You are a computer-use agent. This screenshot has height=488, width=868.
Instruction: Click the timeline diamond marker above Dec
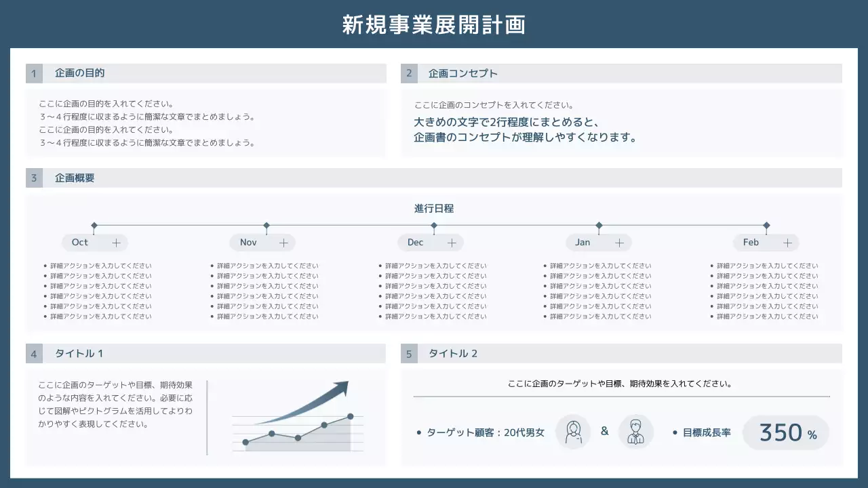[x=434, y=226]
